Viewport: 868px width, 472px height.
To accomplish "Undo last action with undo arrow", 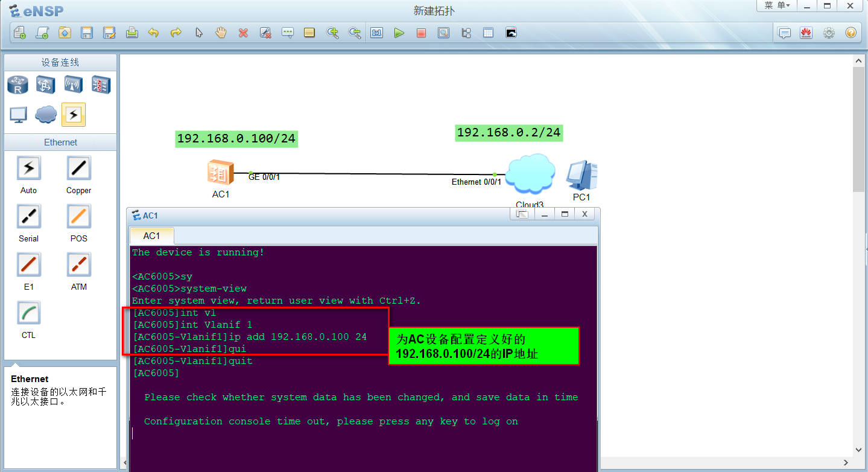I will [x=153, y=33].
